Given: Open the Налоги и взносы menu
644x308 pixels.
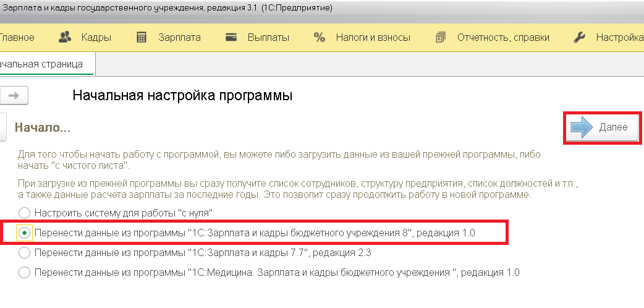Looking at the screenshot, I should click(373, 38).
